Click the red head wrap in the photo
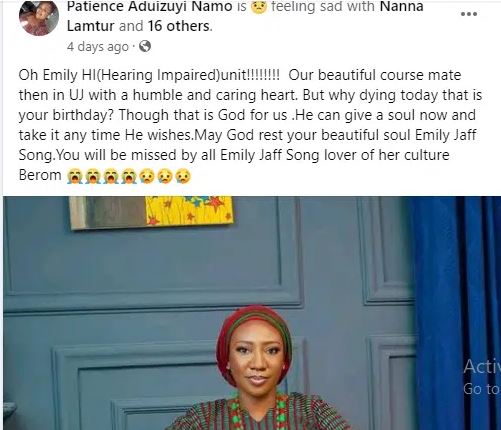 click(254, 333)
